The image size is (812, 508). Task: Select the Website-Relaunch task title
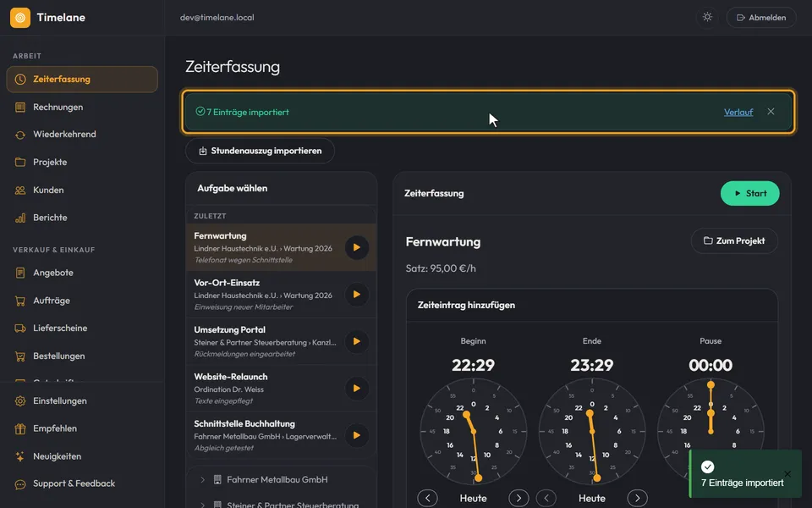tap(230, 377)
